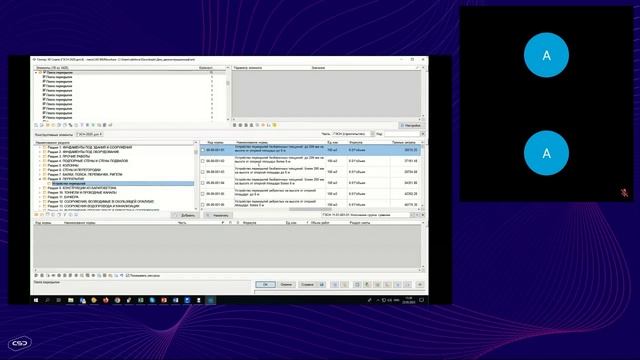Image resolution: width=640 pixels, height=360 pixels.
Task: Click into the Код input field
Action: point(401,134)
